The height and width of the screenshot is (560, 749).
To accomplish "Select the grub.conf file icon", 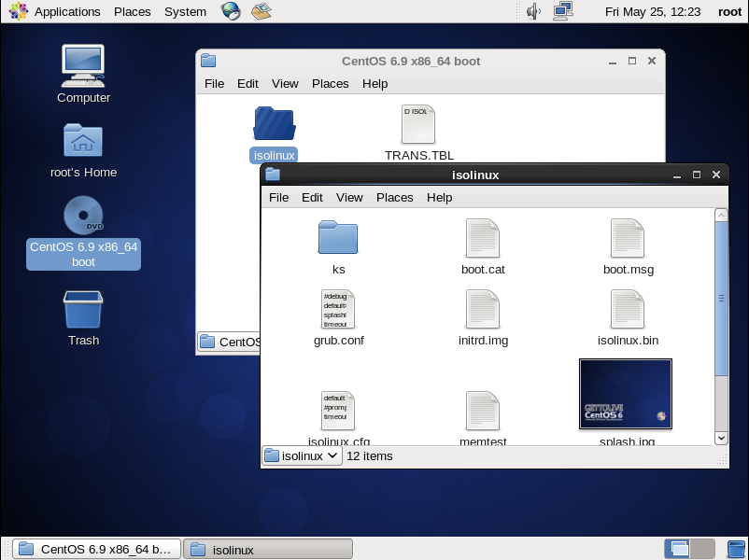I will coord(338,309).
